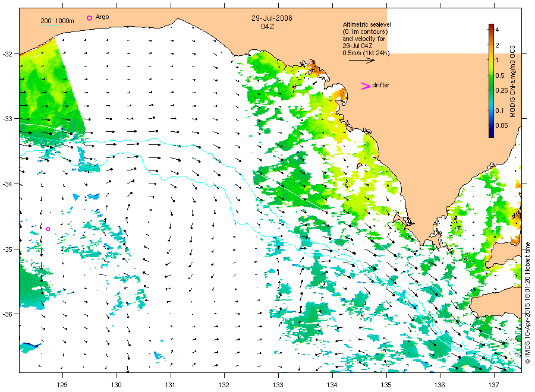Image resolution: width=535 pixels, height=392 pixels.
Task: Click colour bar value '0.25'
Action: pyautogui.click(x=502, y=90)
